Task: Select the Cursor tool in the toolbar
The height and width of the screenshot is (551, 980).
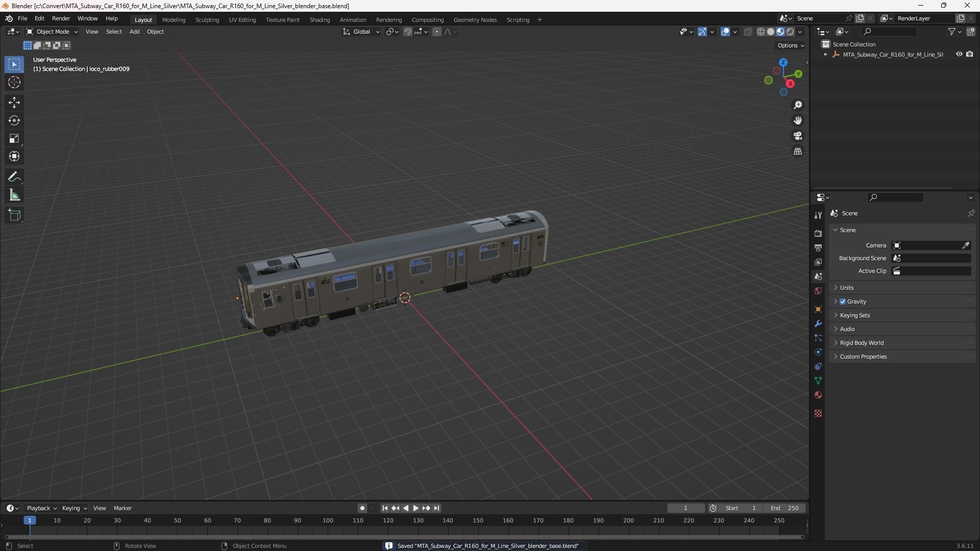Action: tap(14, 82)
